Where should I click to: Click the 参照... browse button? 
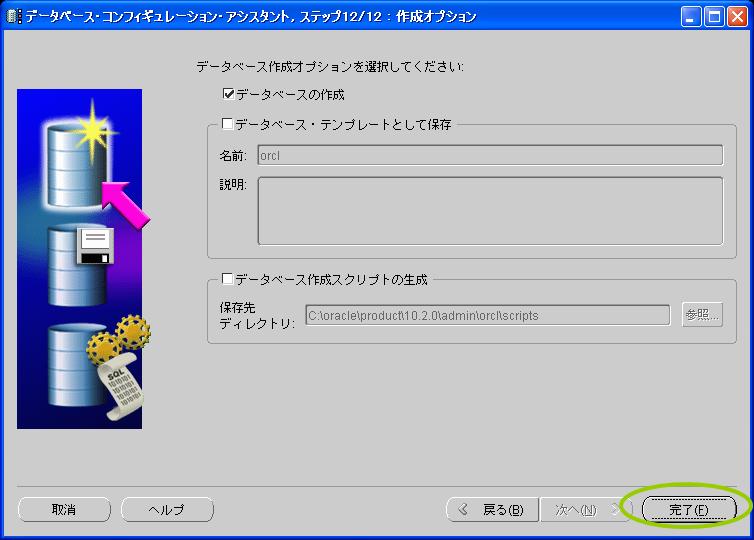(x=702, y=315)
